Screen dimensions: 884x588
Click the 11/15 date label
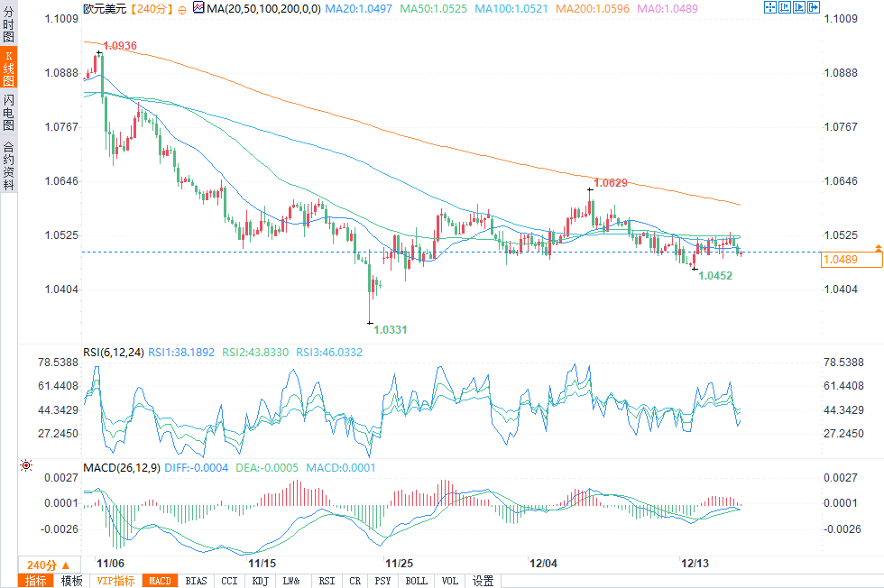[262, 563]
